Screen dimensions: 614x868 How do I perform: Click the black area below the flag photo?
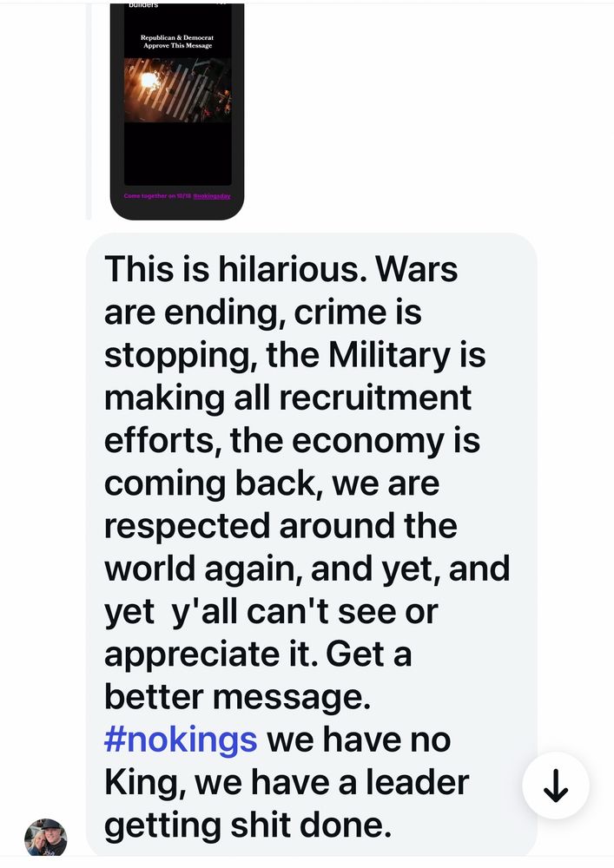[178, 154]
